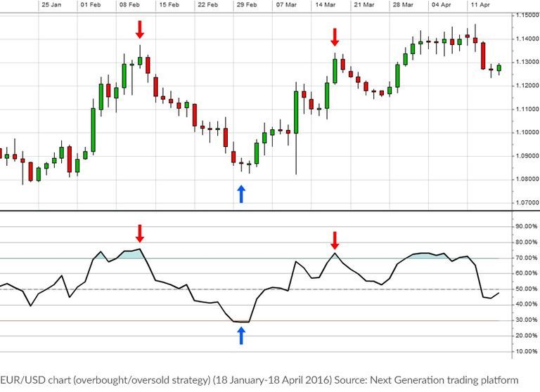This screenshot has width=540, height=392.
Task: Click the 70.00% RSI level label
Action: pos(526,258)
